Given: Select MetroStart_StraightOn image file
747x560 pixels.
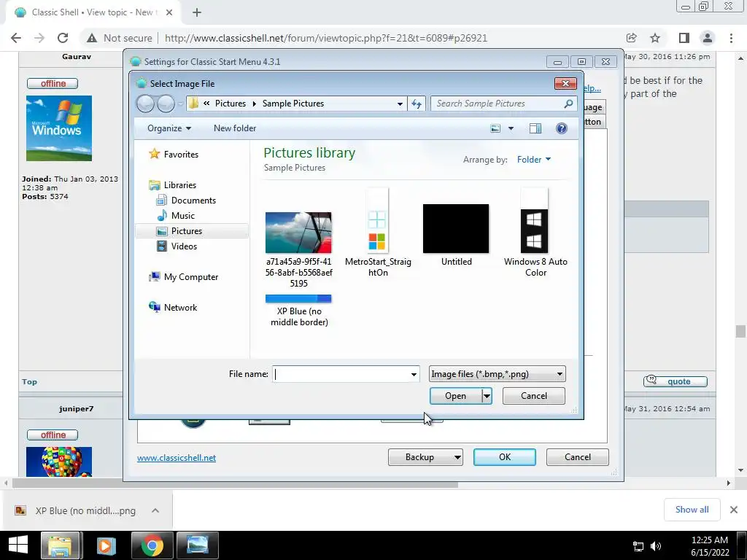Looking at the screenshot, I should pos(378,233).
